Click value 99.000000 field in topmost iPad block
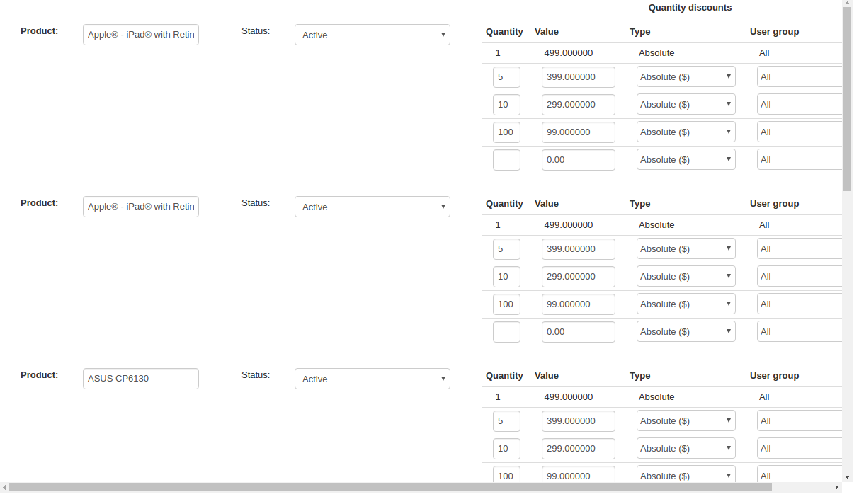859x504 pixels. pos(579,132)
